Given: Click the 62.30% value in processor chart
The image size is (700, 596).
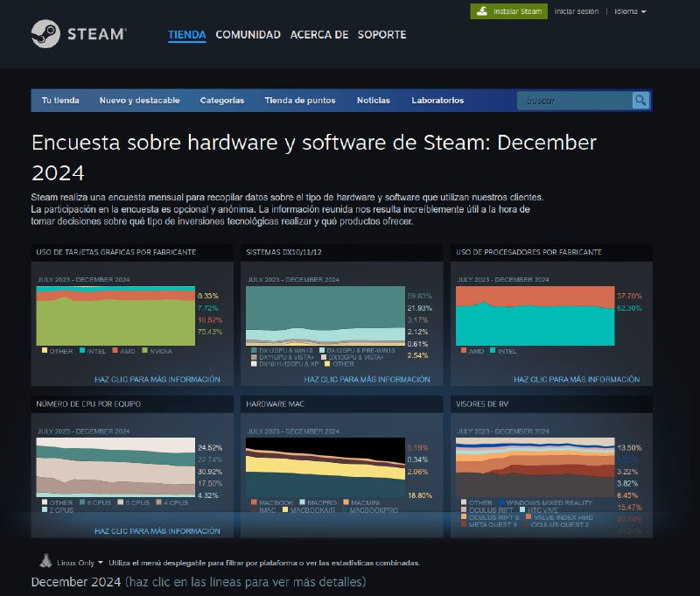Looking at the screenshot, I should pyautogui.click(x=629, y=308).
